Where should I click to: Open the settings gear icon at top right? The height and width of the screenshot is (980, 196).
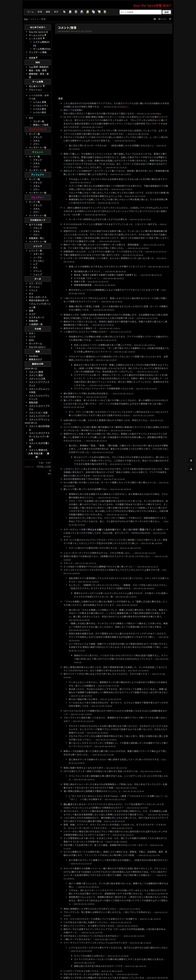click(x=170, y=19)
